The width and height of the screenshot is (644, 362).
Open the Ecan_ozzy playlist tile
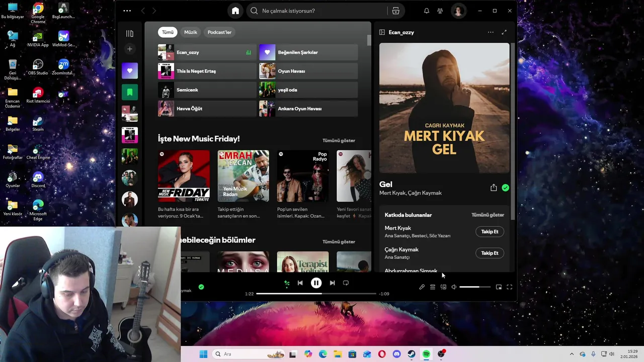click(x=207, y=52)
